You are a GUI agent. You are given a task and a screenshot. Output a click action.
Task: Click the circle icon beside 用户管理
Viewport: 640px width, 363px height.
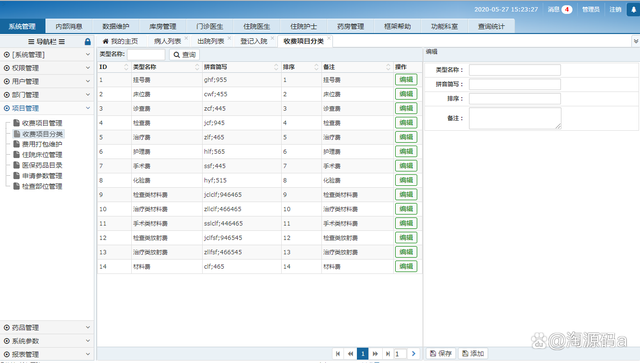point(7,81)
